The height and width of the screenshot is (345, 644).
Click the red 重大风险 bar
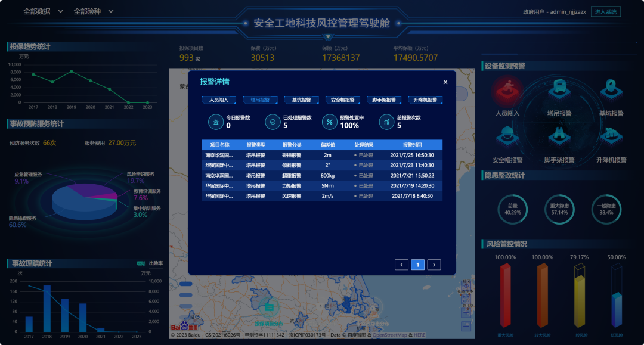(505, 296)
